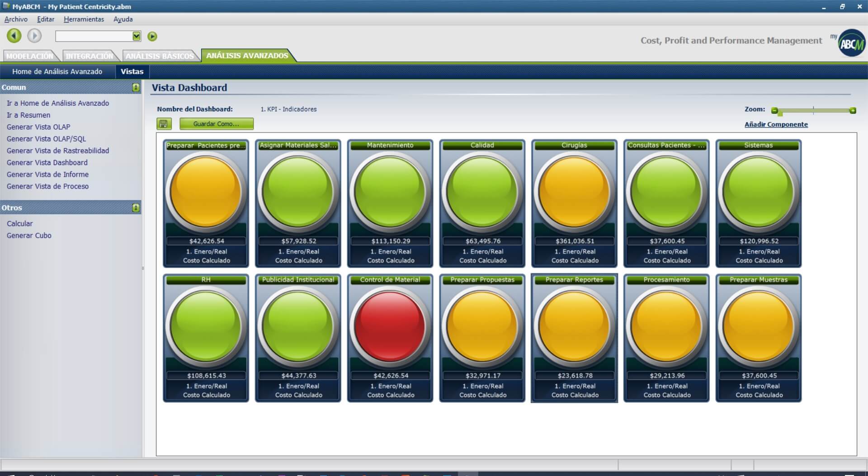The width and height of the screenshot is (868, 476).
Task: Open the Archivo menu
Action: click(16, 19)
